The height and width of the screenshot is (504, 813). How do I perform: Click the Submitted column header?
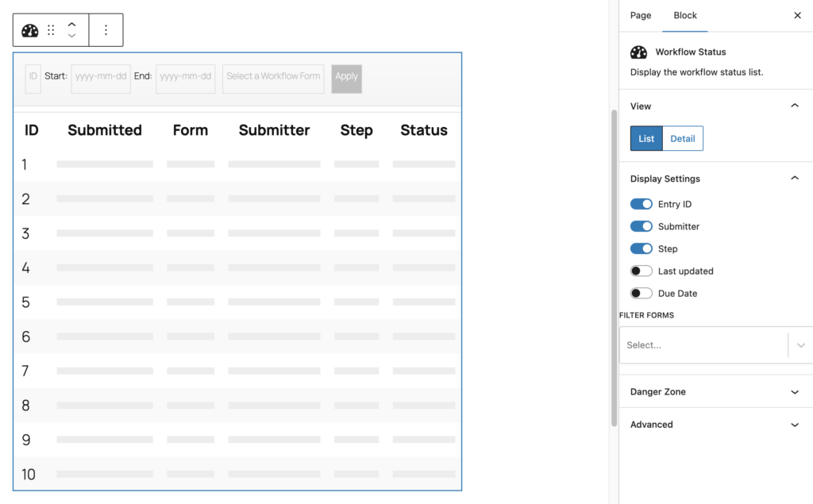(x=105, y=130)
